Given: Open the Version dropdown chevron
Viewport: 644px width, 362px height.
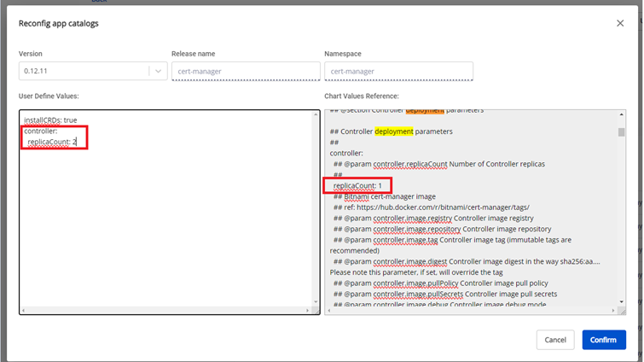Looking at the screenshot, I should [158, 72].
